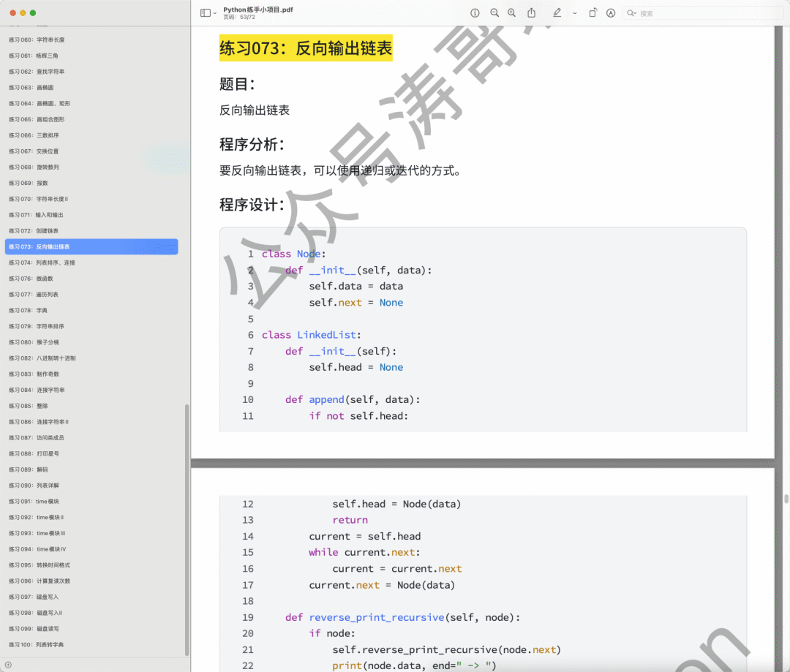Go to 练习097: 磁盘写入
Viewport: 790px width, 672px height.
34,597
